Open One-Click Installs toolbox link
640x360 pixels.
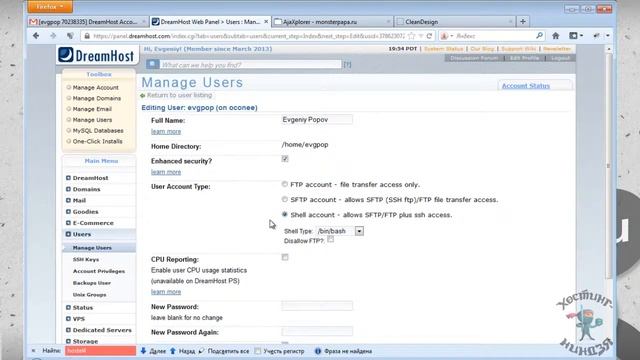tap(98, 141)
